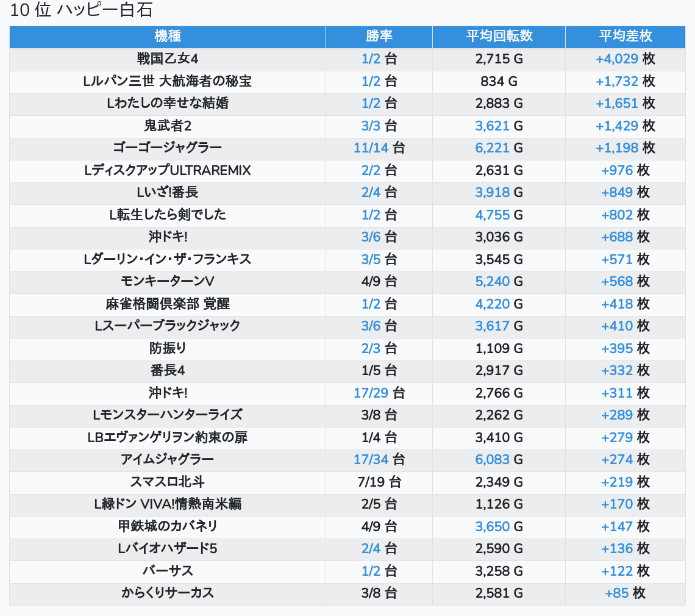Select machine name LディスクアップULTRAREMIX

(x=168, y=170)
